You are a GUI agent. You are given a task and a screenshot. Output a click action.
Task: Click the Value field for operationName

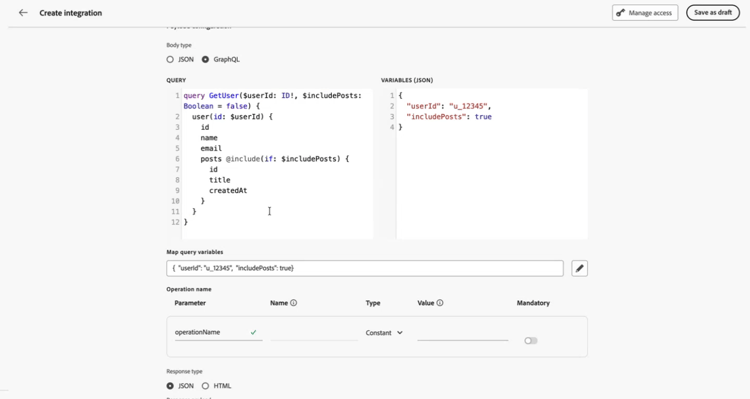[x=463, y=333]
